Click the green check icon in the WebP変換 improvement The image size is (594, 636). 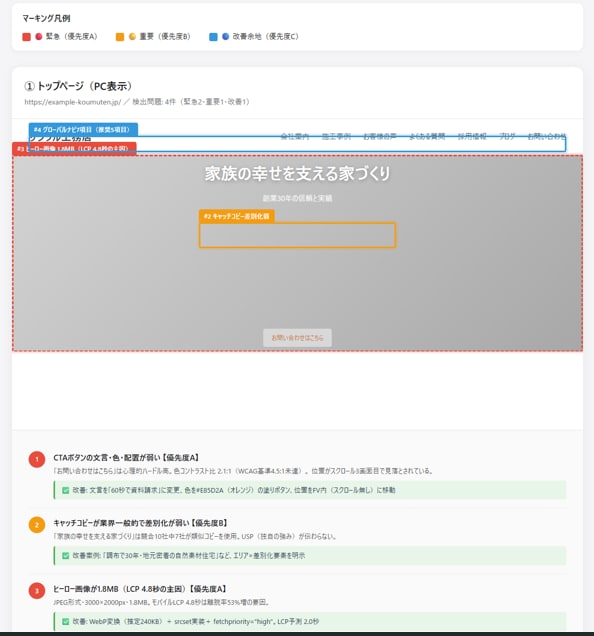[x=65, y=621]
